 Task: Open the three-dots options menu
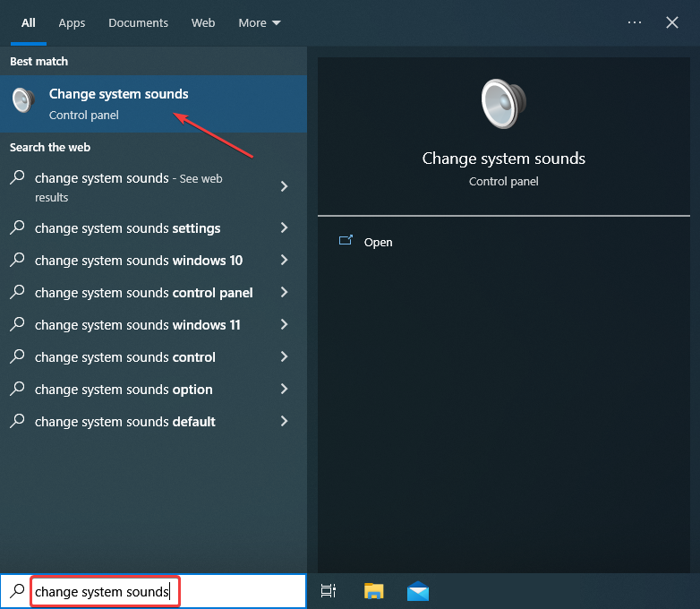(635, 22)
